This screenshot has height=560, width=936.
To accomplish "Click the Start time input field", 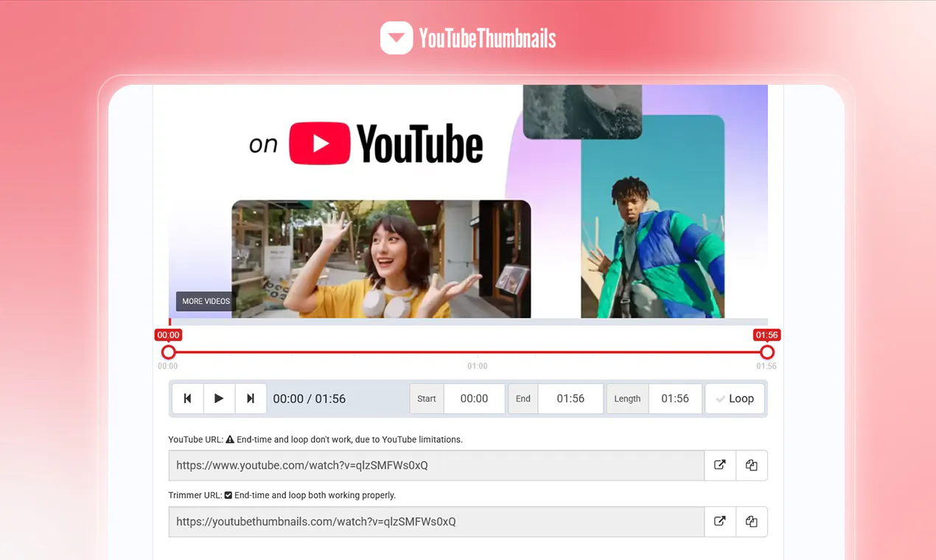I will pos(474,399).
